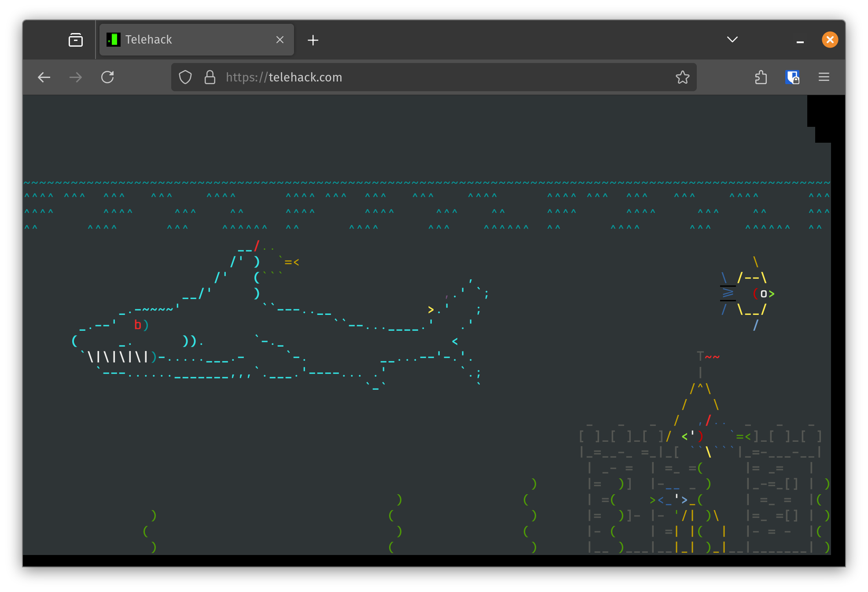Reload the Telehack page

tap(107, 78)
